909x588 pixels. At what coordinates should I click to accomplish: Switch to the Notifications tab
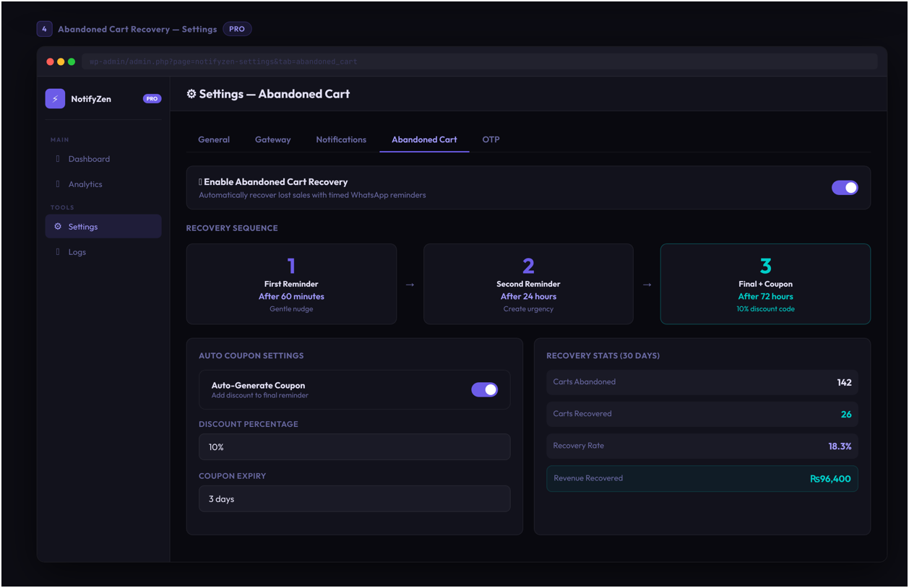[x=341, y=139]
